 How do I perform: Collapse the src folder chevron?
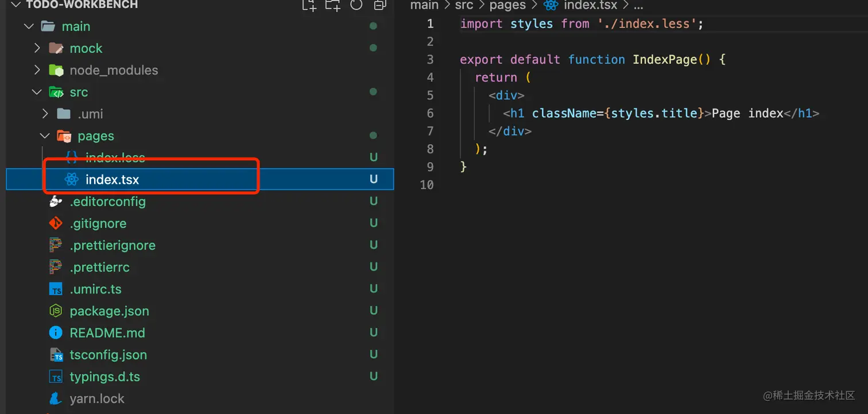coord(37,92)
